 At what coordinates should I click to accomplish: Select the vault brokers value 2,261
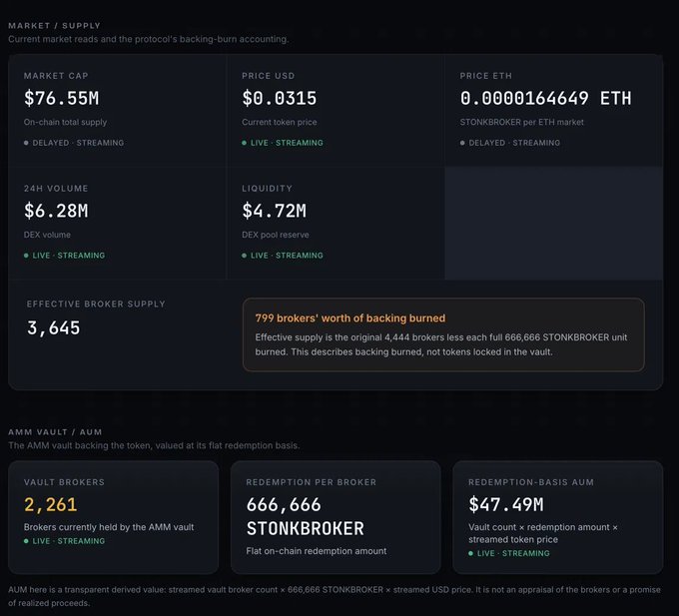pos(50,505)
